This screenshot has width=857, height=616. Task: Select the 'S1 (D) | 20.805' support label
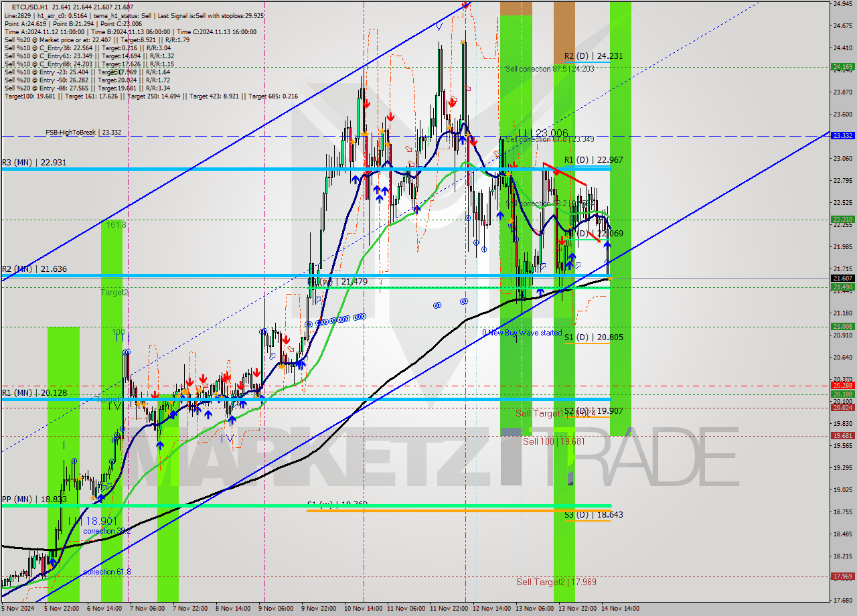(593, 337)
